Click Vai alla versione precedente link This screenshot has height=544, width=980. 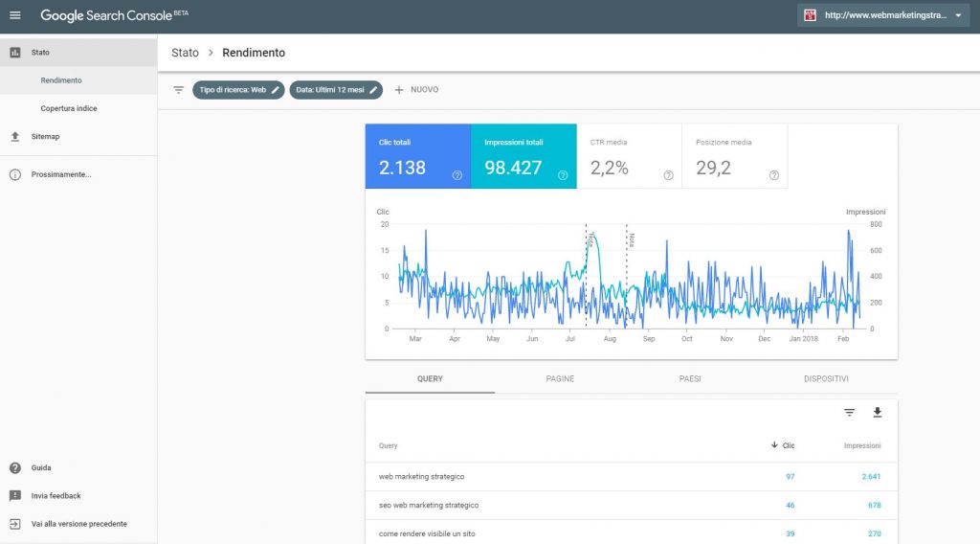[x=78, y=524]
